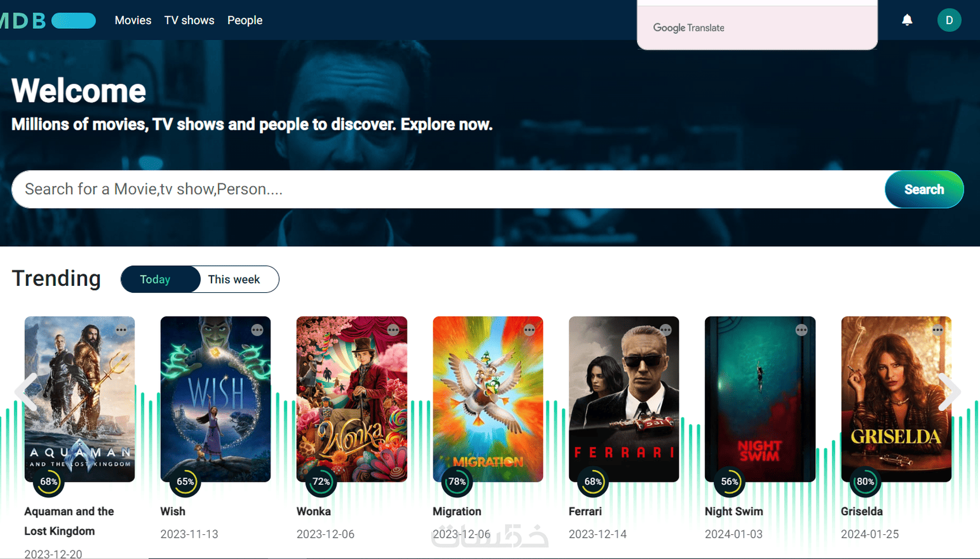Open the Wish title link
Viewport: 980px width, 559px height.
173,511
